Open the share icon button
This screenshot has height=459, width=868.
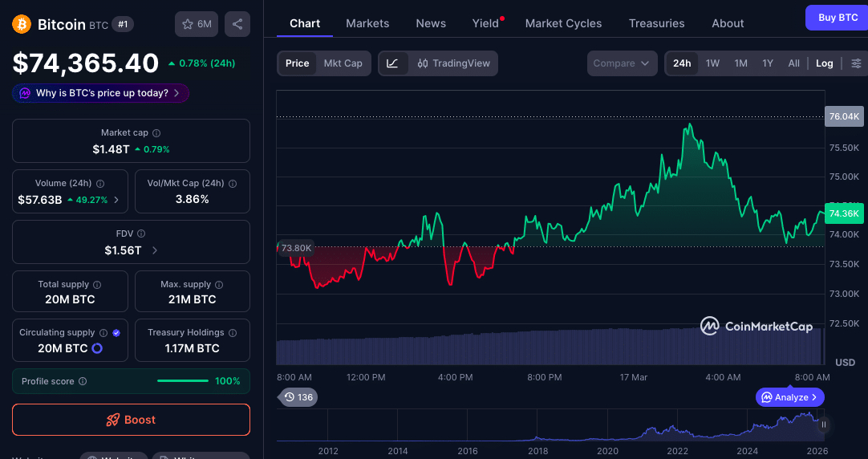click(x=237, y=24)
